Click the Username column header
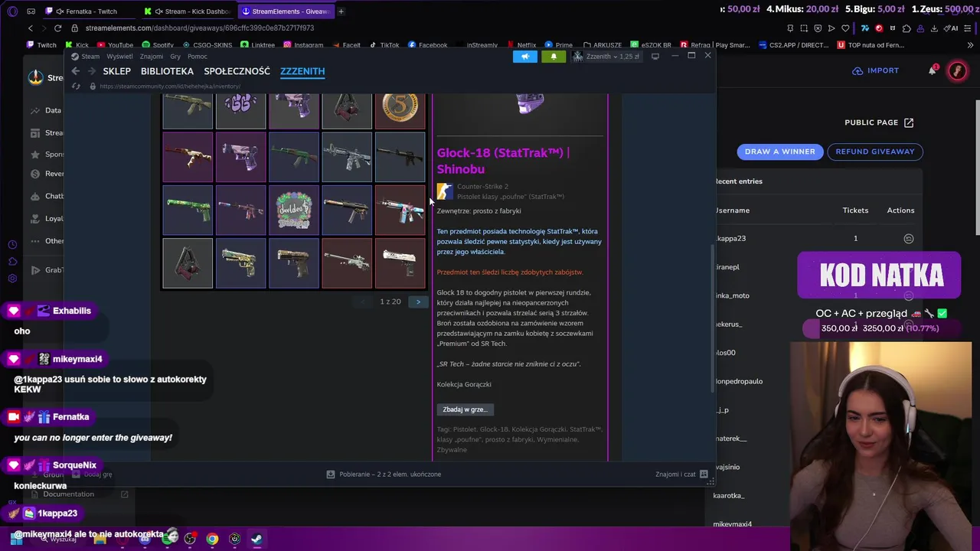The height and width of the screenshot is (551, 980). pyautogui.click(x=733, y=210)
